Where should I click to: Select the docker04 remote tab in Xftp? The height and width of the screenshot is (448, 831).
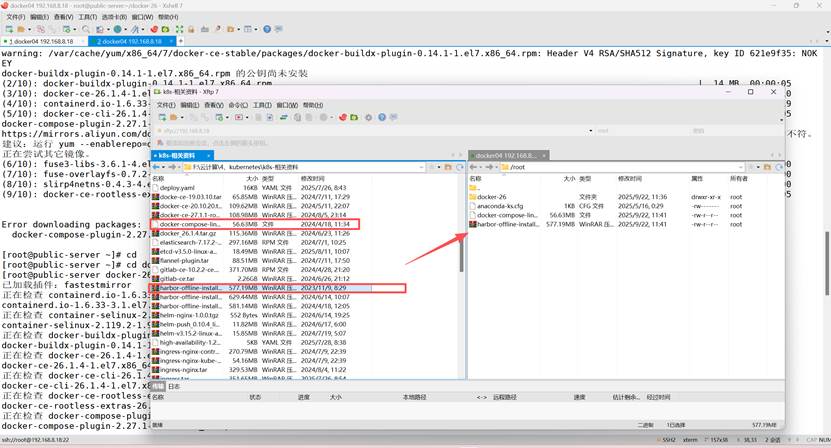508,155
